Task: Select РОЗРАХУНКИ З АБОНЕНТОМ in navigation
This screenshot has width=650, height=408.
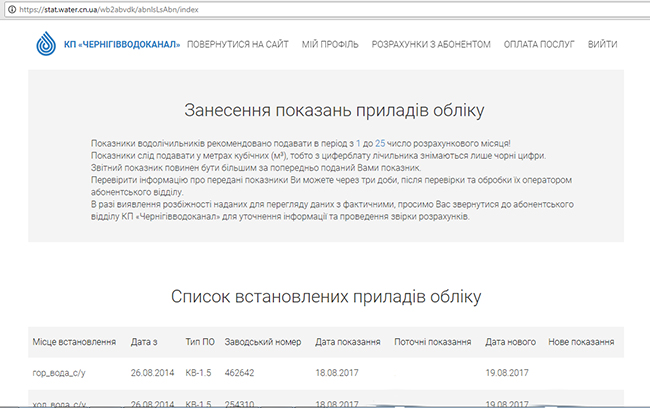Action: (431, 45)
